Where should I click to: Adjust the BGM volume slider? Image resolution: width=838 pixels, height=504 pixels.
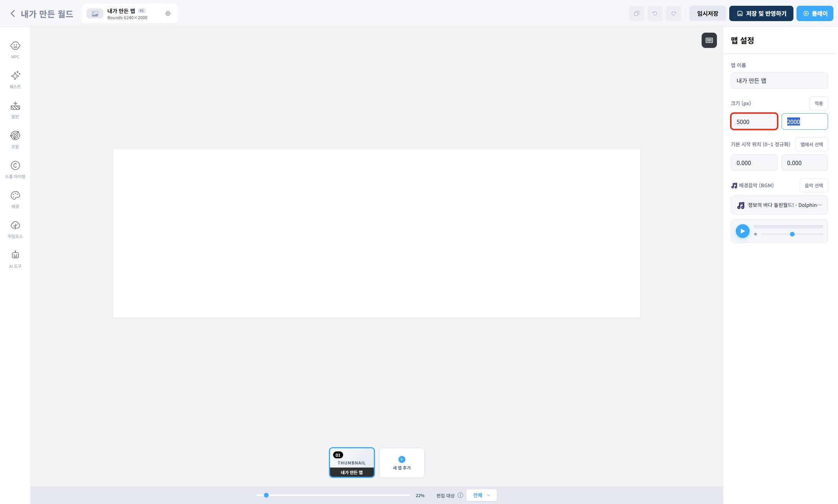(792, 234)
